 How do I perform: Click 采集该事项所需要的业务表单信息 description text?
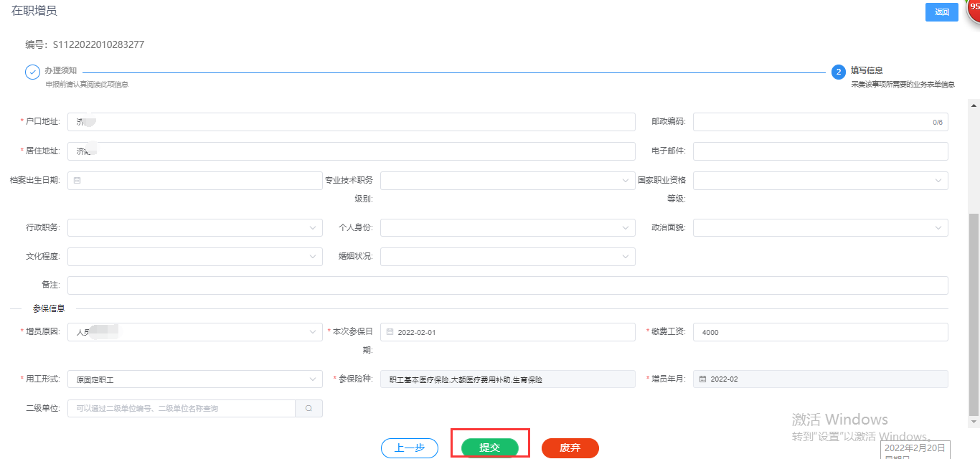click(903, 85)
